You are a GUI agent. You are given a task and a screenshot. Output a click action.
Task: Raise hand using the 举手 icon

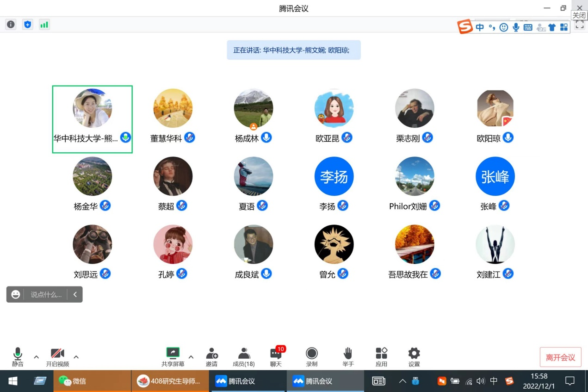(x=348, y=357)
